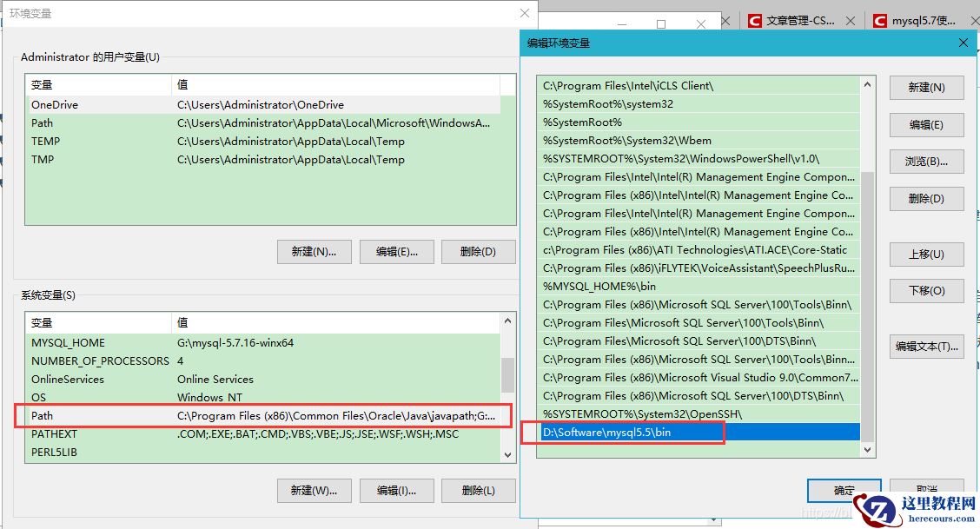This screenshot has height=529, width=980.
Task: Click the 上移(U) move up button
Action: pos(926,255)
